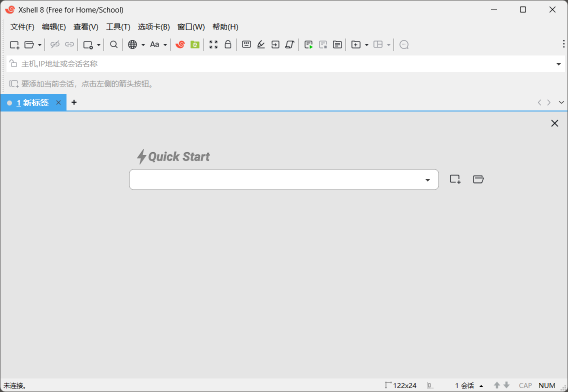The width and height of the screenshot is (568, 392).
Task: Close the Quick Start panel
Action: pyautogui.click(x=554, y=123)
